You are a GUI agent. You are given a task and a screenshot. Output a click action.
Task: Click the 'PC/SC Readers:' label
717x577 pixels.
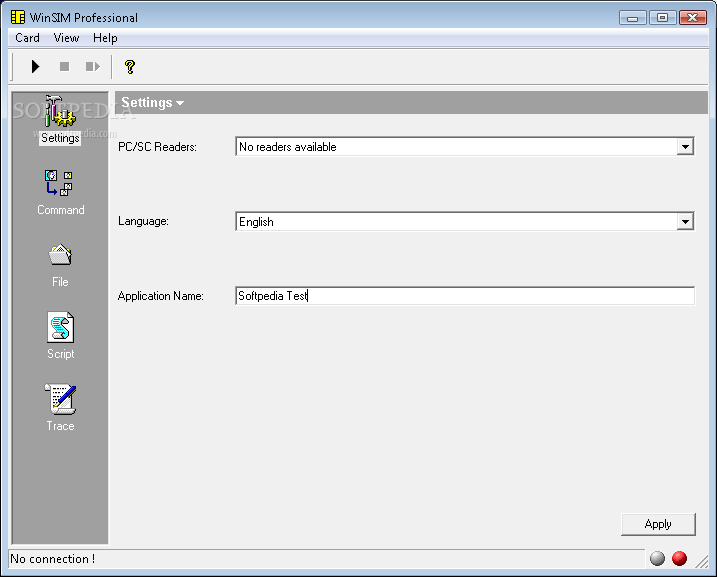(157, 147)
